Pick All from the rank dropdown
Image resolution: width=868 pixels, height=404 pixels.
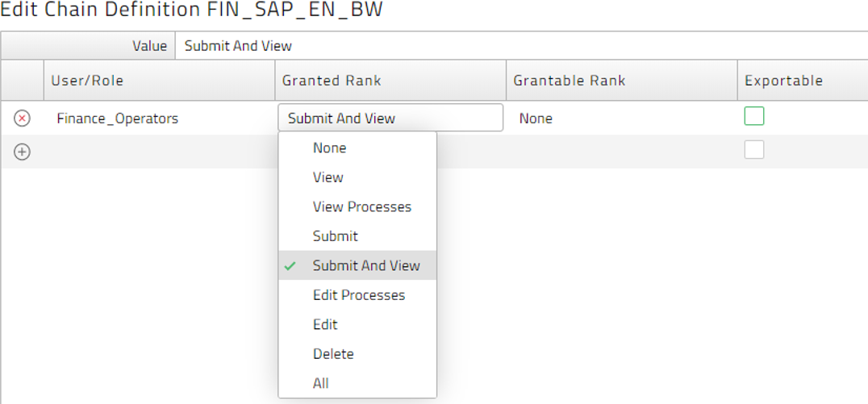point(357,383)
